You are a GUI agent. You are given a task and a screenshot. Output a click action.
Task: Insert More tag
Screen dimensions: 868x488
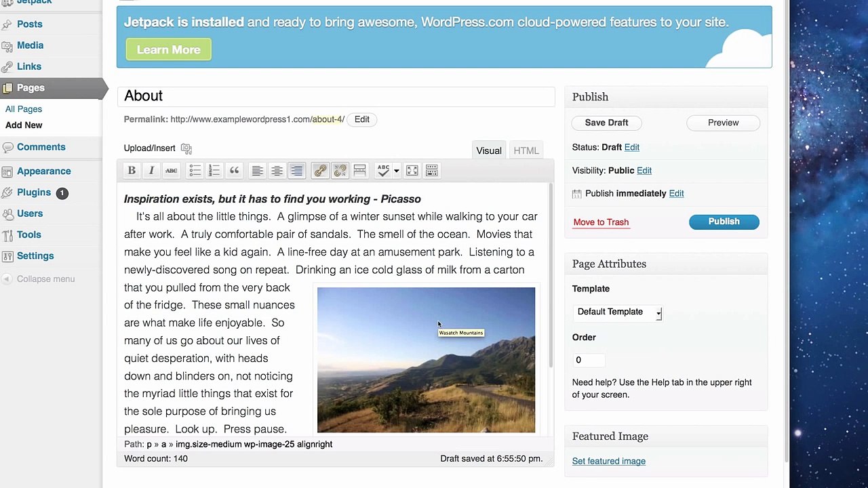click(x=359, y=171)
